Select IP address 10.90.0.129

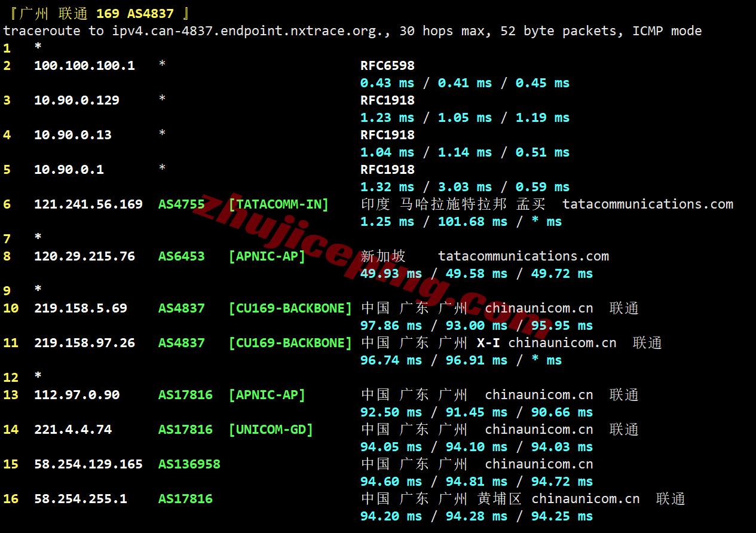point(76,100)
